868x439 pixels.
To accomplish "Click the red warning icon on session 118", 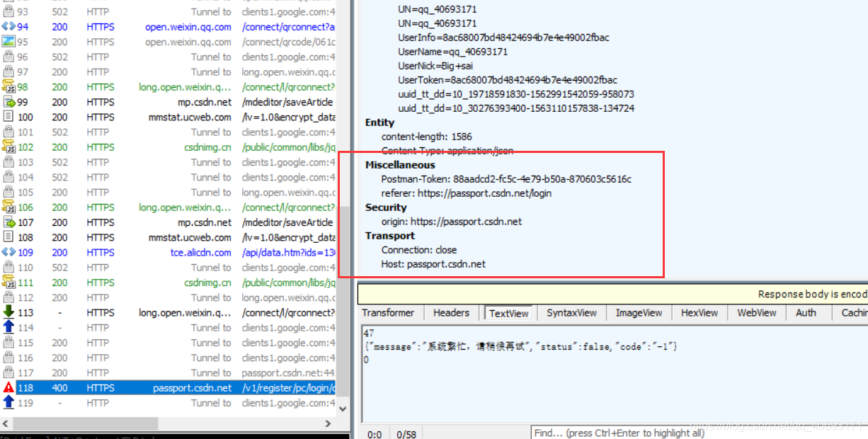I will [8, 388].
